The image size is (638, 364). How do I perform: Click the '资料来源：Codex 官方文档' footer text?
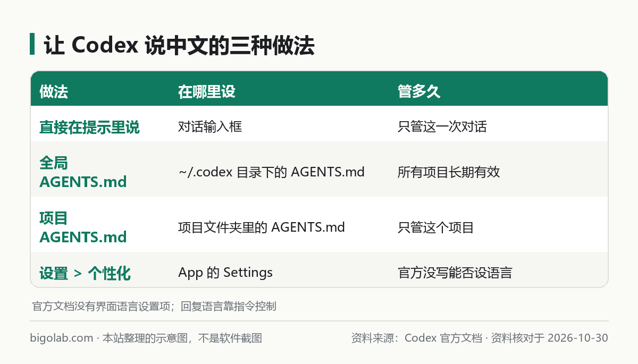416,338
